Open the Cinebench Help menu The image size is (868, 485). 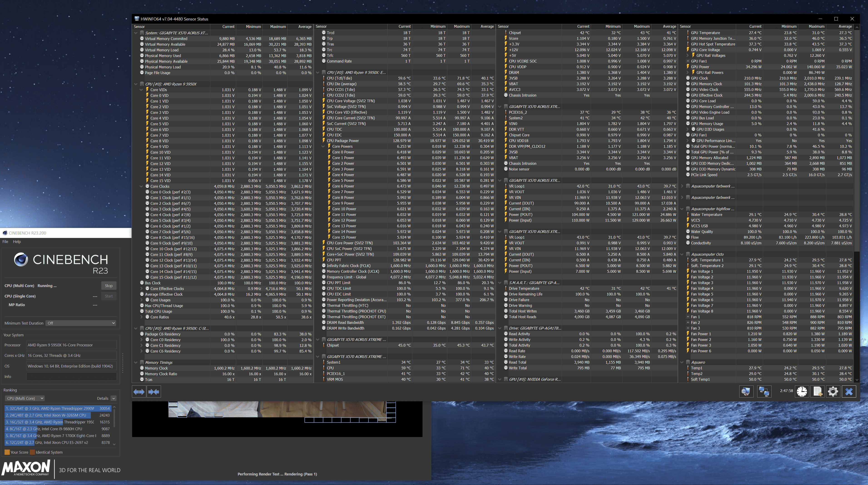click(17, 242)
